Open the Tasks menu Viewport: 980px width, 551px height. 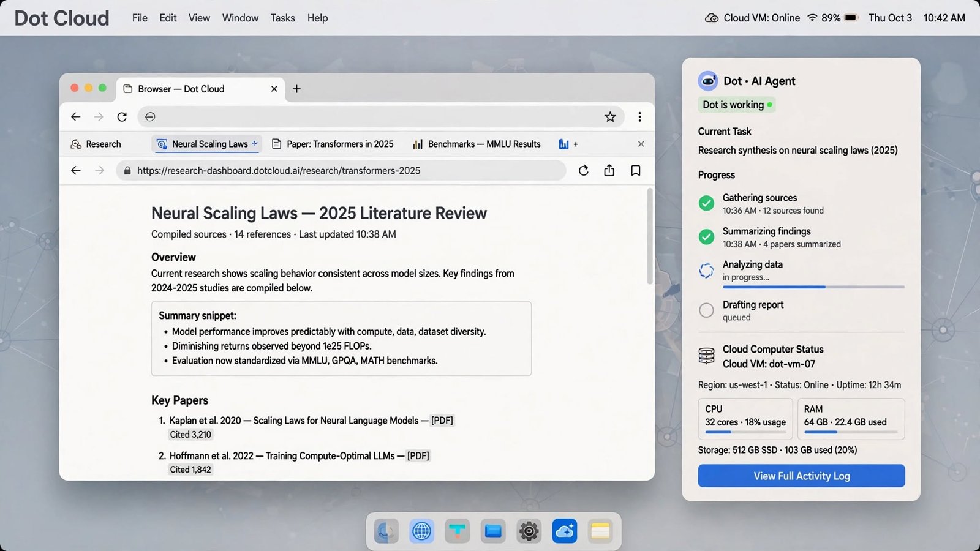(x=282, y=18)
